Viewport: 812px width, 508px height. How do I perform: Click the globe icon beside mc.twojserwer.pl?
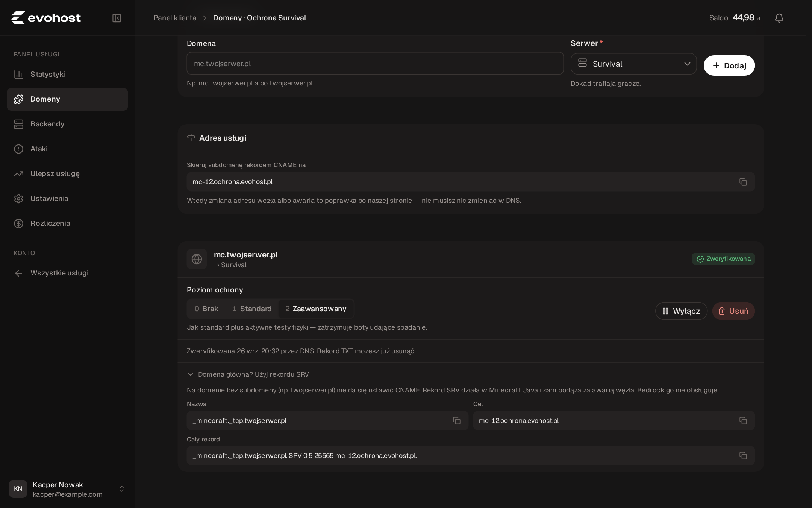coord(197,259)
